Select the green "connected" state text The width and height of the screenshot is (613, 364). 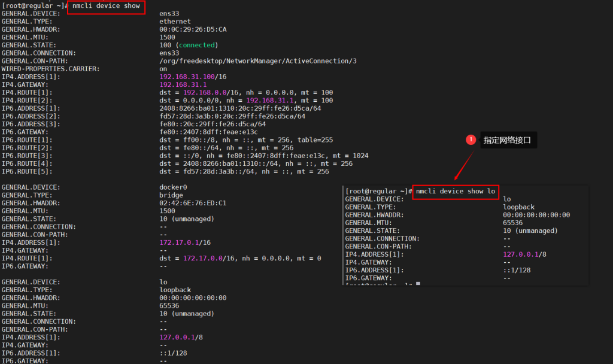point(197,45)
